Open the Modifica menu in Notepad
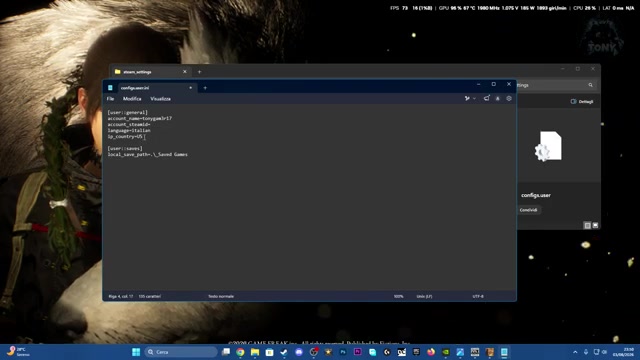This screenshot has width=640, height=360. pos(132,99)
